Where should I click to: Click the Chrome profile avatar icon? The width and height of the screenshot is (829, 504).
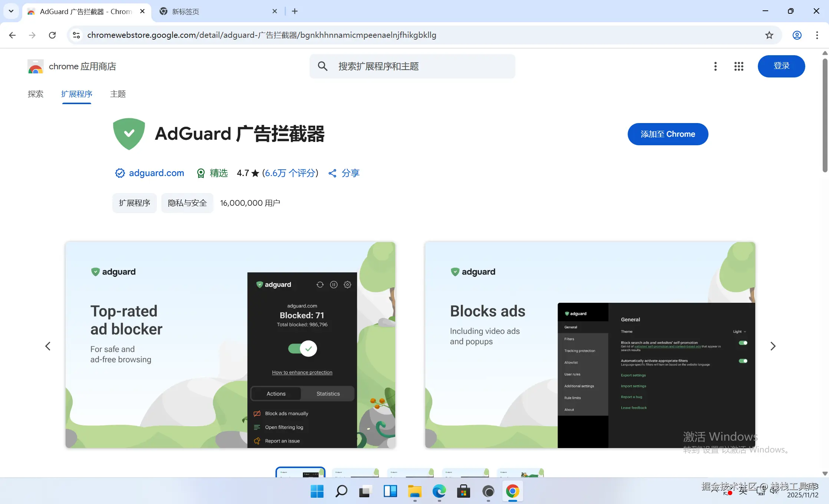(x=797, y=35)
